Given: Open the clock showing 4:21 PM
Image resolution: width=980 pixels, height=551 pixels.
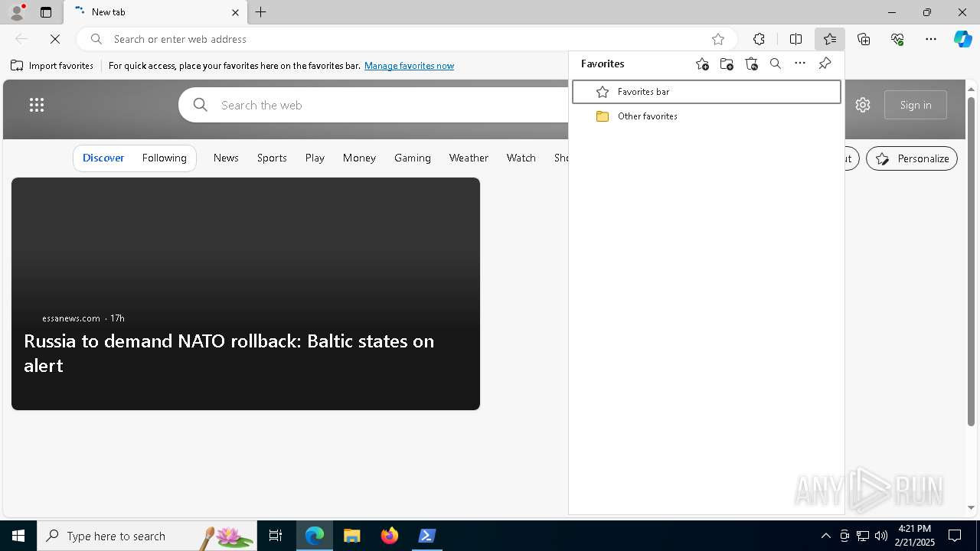Looking at the screenshot, I should [x=915, y=536].
